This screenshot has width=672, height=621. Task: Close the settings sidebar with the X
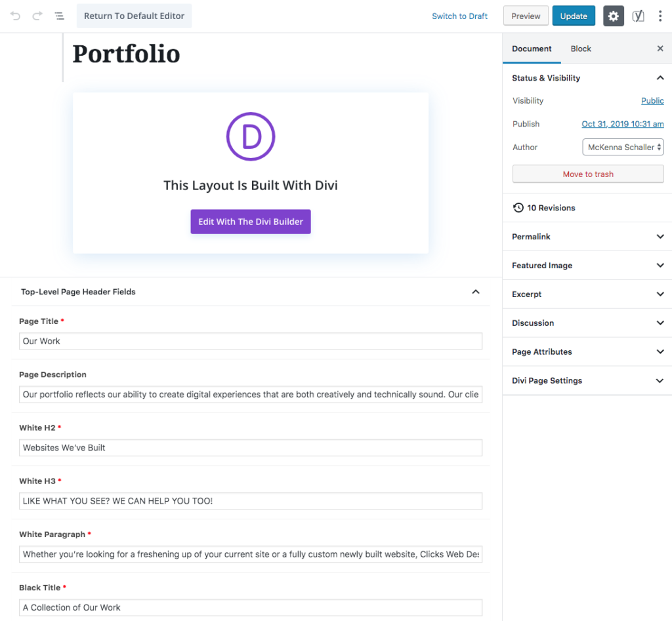pos(660,48)
